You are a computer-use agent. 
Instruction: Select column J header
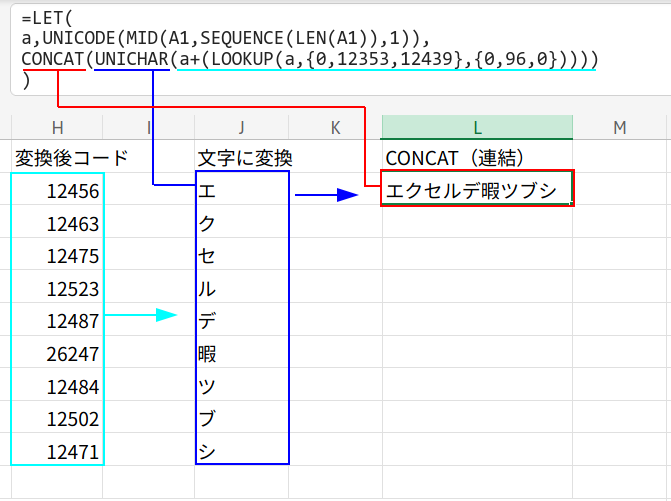[242, 126]
